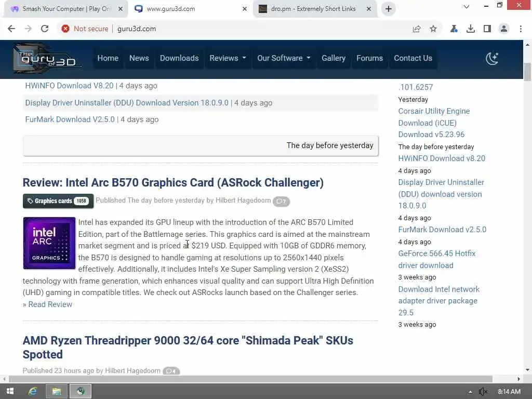Open Corsair Utility Engine iCUE sidebar link
Viewport: 532px width, 399px height.
[x=434, y=123]
